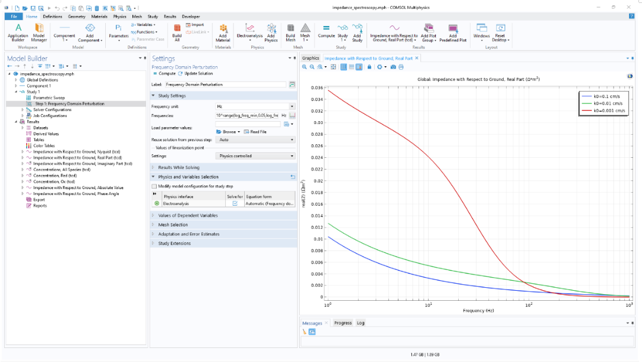This screenshot has width=642, height=364.
Task: Click the range button beside the Frequencies field
Action: [x=292, y=115]
